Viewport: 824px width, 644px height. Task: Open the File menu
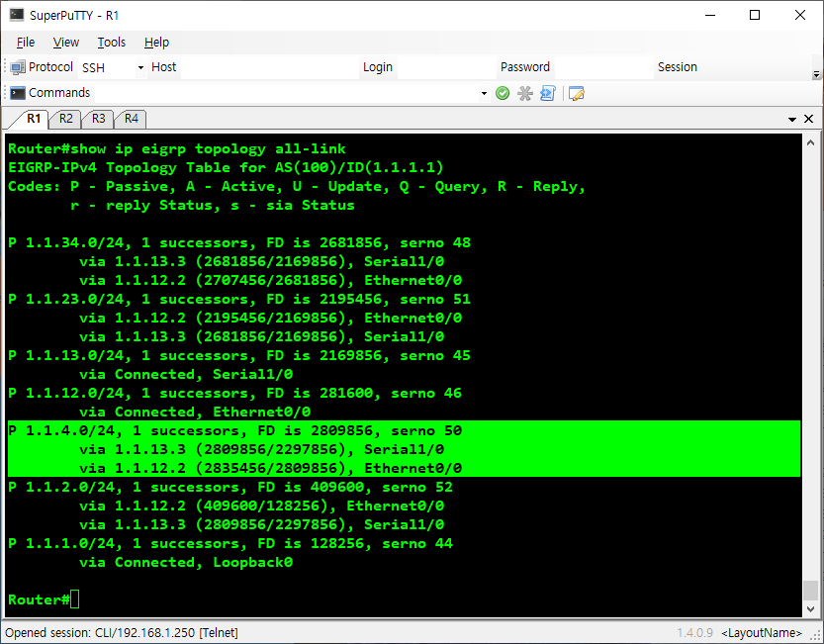tap(26, 43)
